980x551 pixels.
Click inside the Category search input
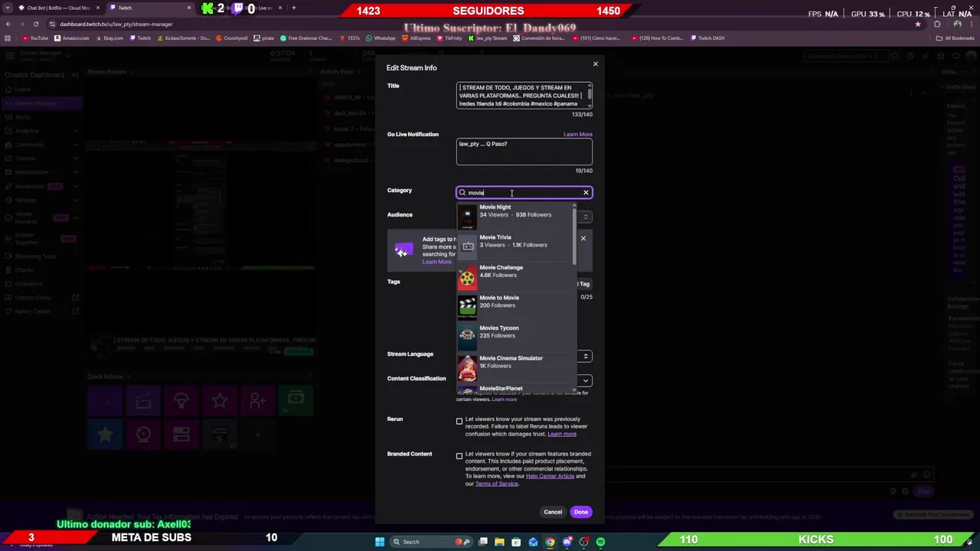click(524, 193)
